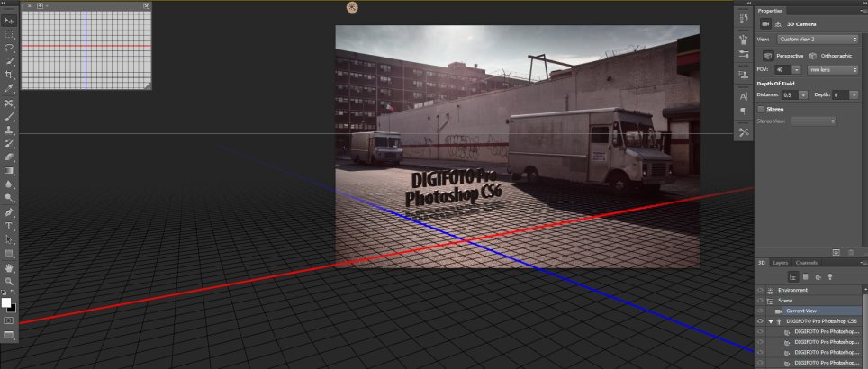Open the Depth value dropdown arrow
This screenshot has height=369, width=868.
pyautogui.click(x=854, y=95)
